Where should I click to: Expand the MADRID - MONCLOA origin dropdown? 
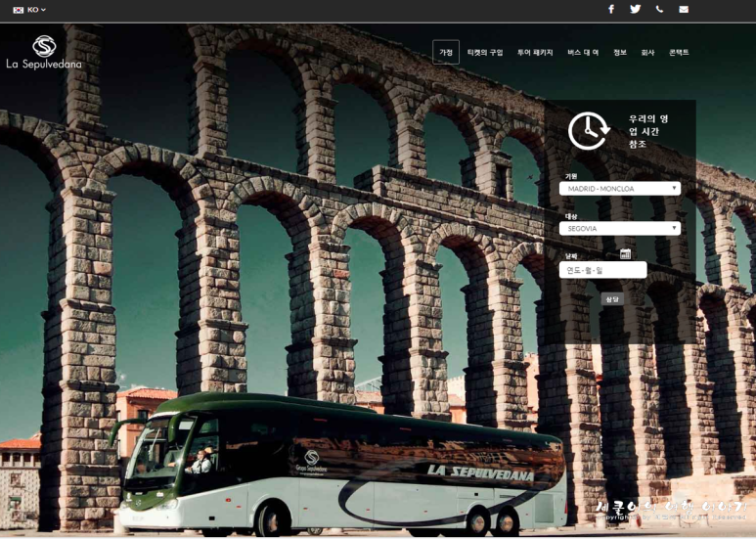[619, 189]
